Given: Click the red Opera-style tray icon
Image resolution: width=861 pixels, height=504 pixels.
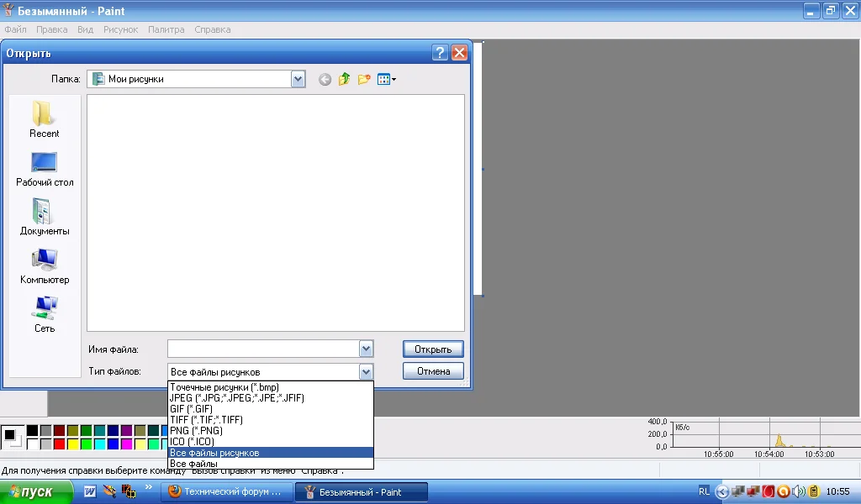Looking at the screenshot, I should point(769,491).
